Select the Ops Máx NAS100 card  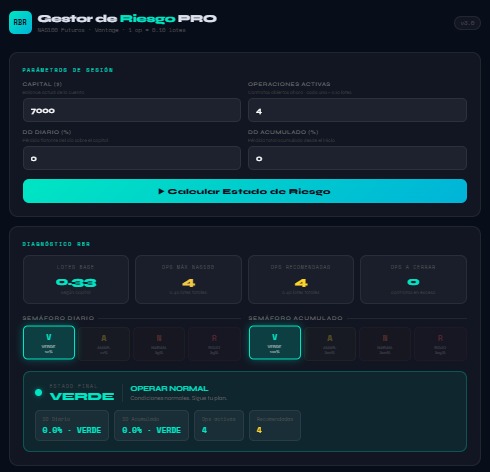188,279
